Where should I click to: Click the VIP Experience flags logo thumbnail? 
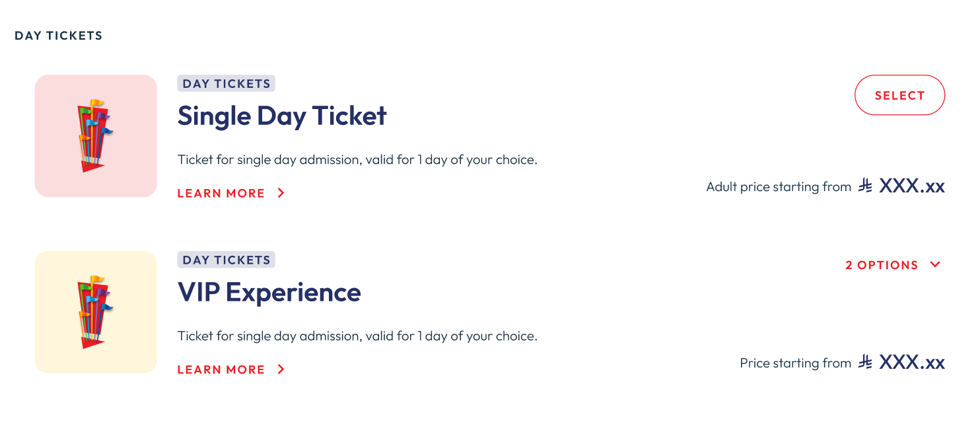click(96, 312)
